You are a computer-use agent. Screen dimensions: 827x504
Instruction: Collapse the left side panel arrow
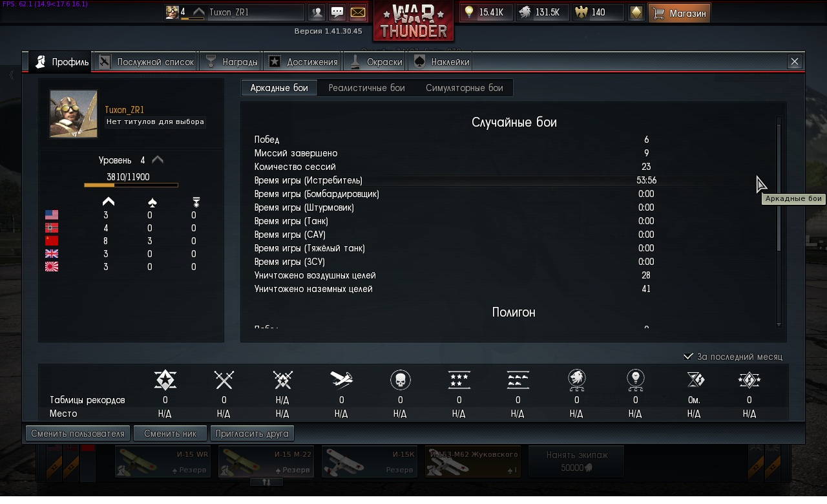coord(11,75)
